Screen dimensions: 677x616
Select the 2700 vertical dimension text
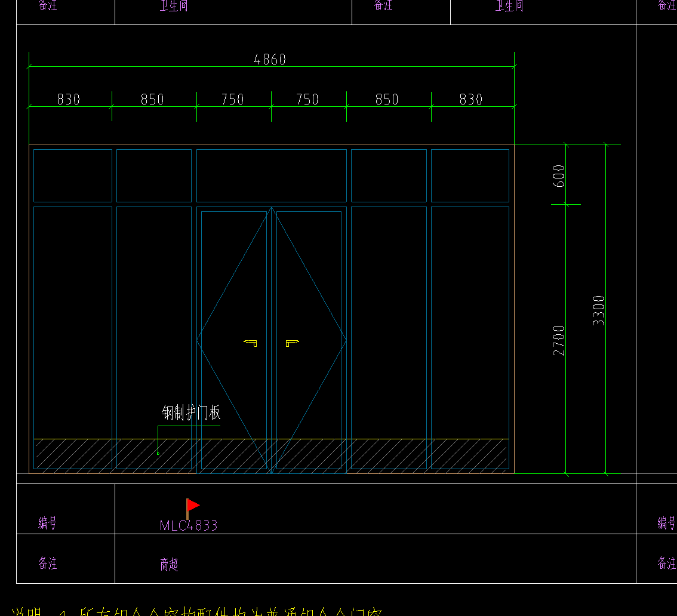pyautogui.click(x=559, y=341)
